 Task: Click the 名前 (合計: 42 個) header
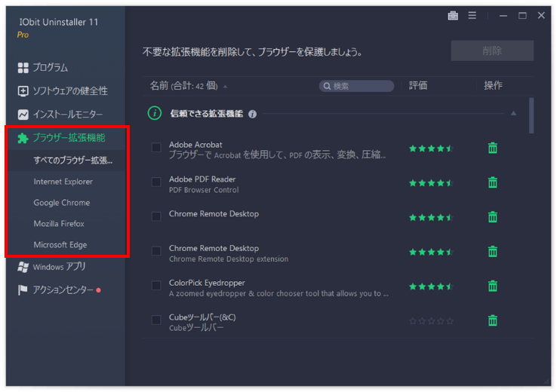(x=183, y=86)
